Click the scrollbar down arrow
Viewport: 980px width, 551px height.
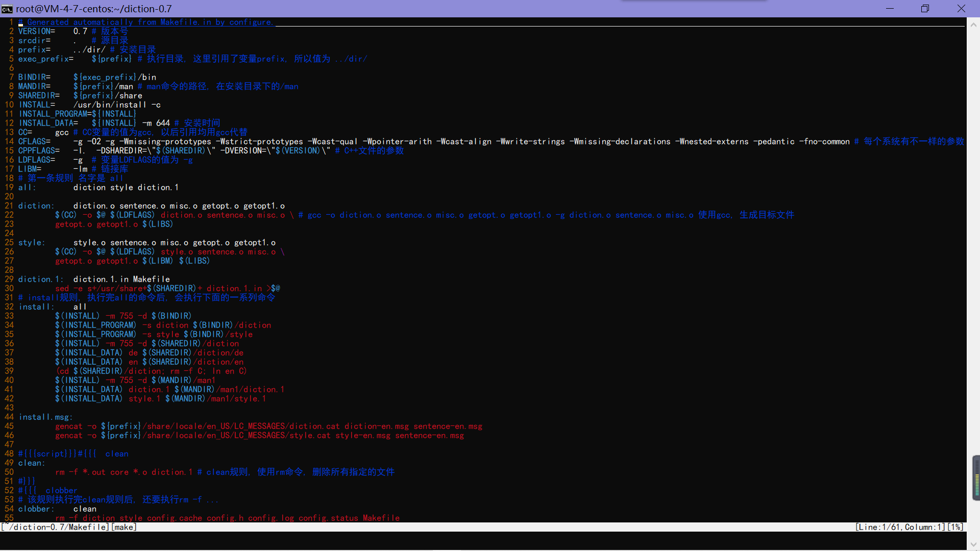[x=973, y=544]
